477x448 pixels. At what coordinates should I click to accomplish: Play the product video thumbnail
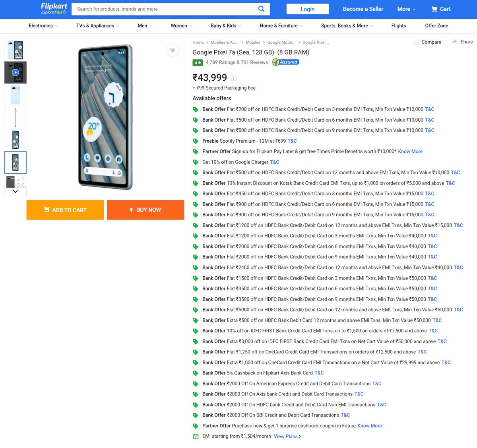[x=16, y=72]
